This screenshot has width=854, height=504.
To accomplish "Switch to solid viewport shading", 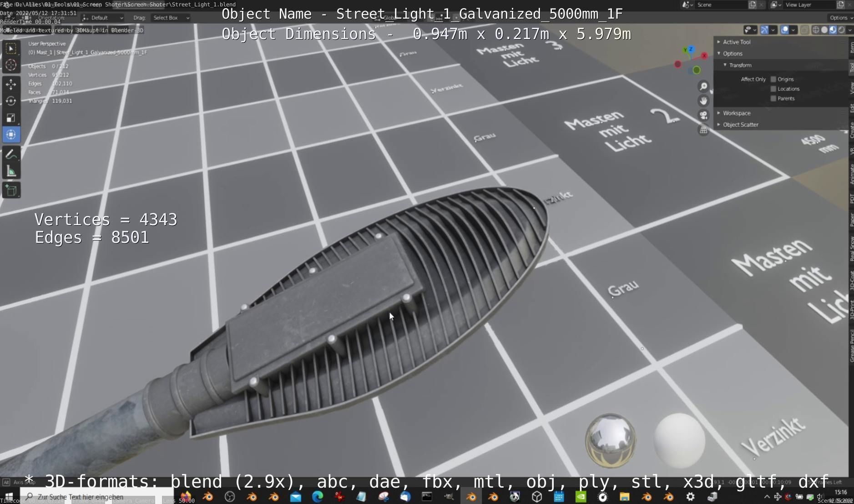I will (x=824, y=30).
